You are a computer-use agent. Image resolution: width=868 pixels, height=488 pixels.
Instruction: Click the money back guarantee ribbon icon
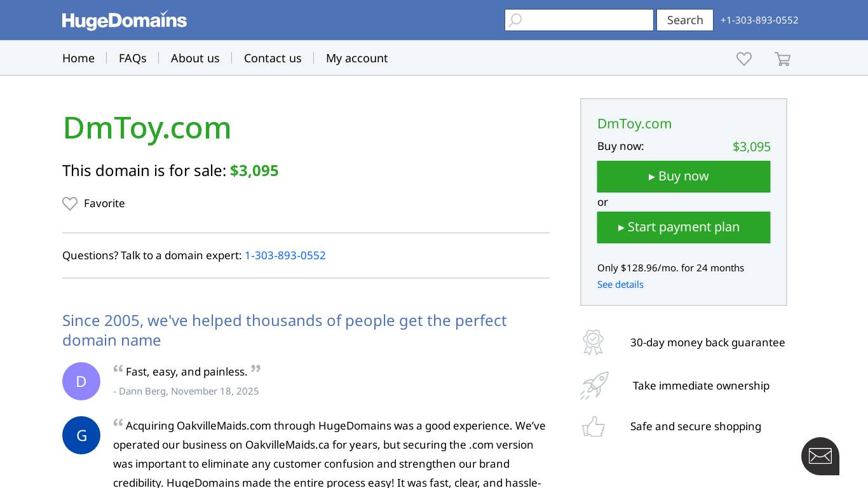click(593, 342)
